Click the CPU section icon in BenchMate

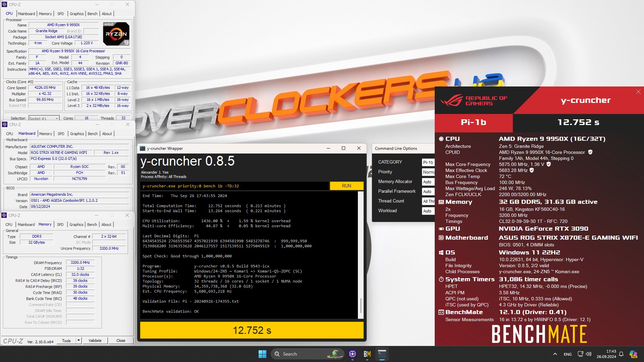tap(441, 139)
